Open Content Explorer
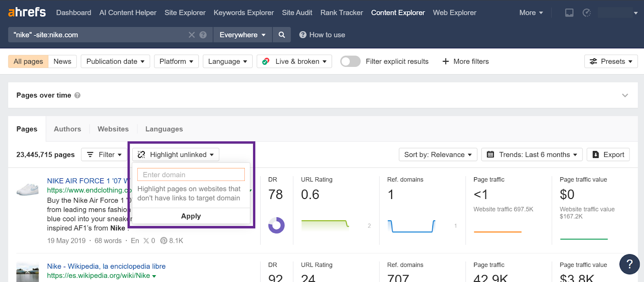 (x=398, y=13)
